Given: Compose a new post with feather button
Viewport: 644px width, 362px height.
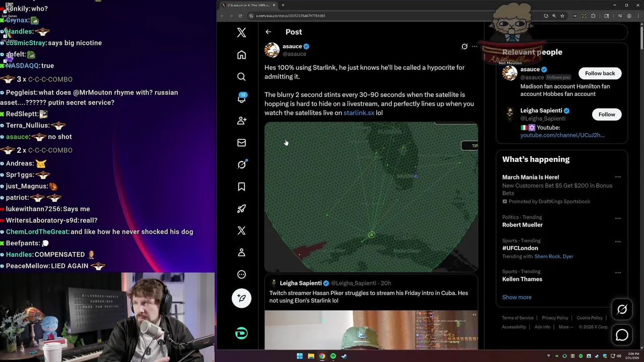Looking at the screenshot, I should click(242, 298).
